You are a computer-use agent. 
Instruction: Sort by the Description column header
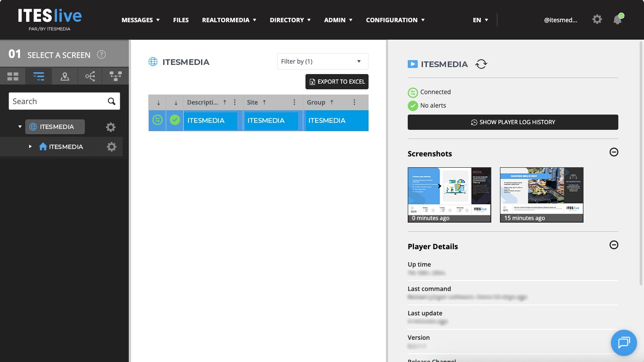pyautogui.click(x=207, y=102)
